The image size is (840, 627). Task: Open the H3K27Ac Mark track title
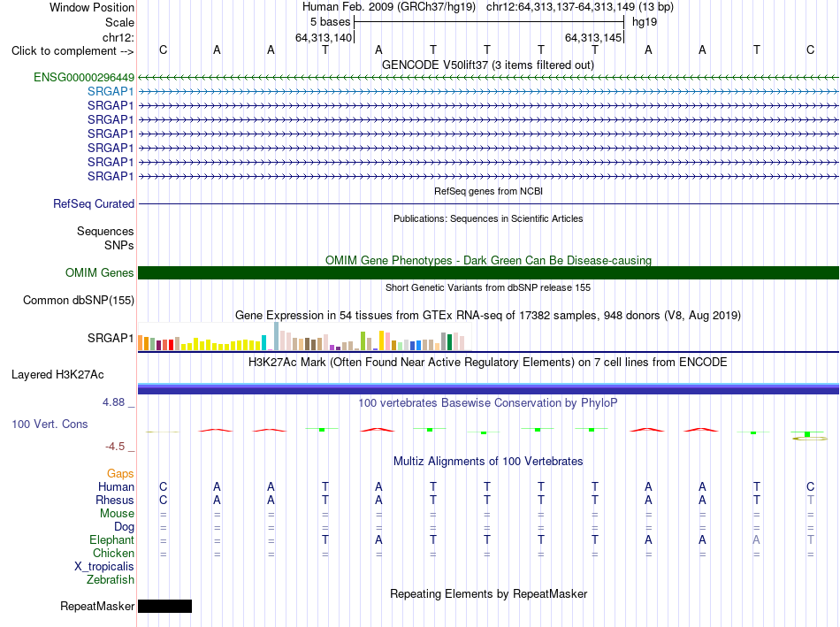(x=488, y=363)
